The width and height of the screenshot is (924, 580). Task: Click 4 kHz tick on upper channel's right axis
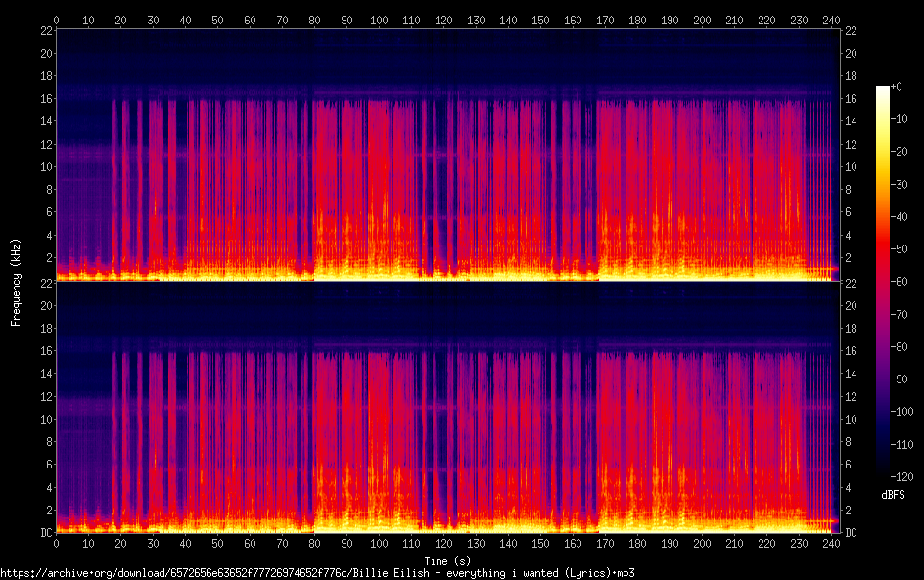(848, 235)
